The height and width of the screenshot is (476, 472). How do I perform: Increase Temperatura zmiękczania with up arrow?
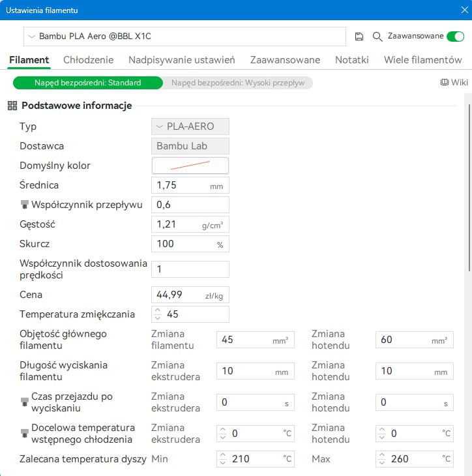pyautogui.click(x=158, y=310)
